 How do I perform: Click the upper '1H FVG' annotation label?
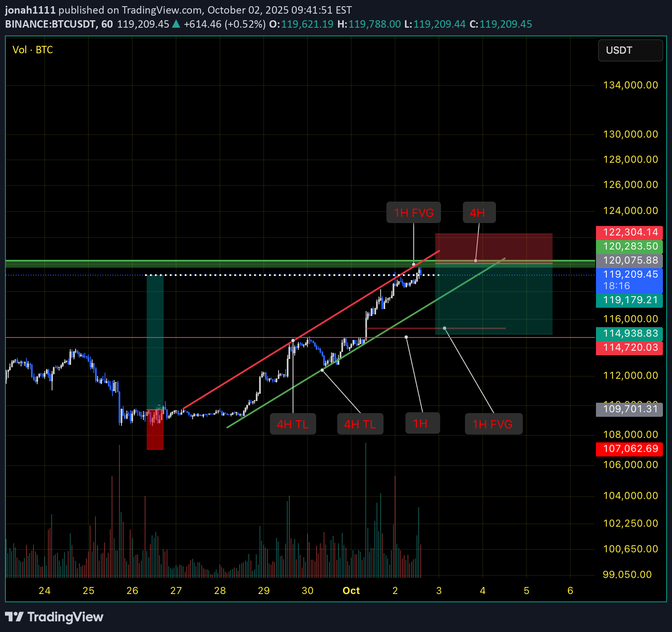(413, 212)
